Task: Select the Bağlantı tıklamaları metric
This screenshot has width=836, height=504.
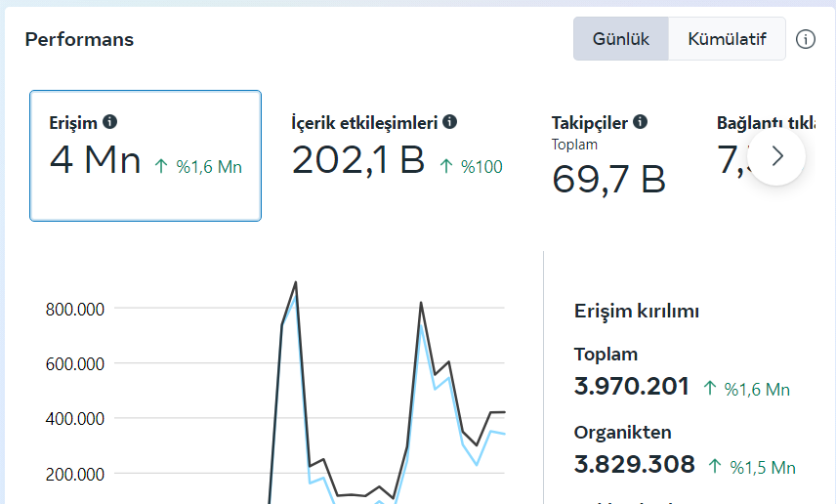Action: click(x=766, y=123)
